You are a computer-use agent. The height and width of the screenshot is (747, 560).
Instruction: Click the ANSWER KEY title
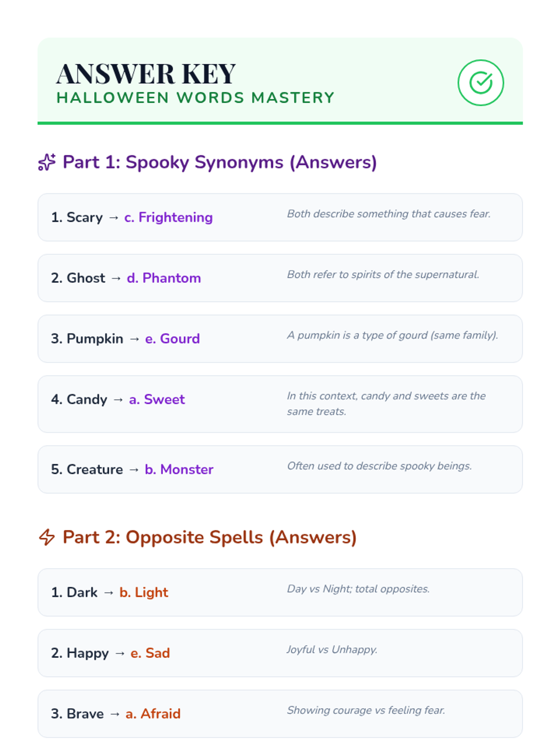pos(146,74)
